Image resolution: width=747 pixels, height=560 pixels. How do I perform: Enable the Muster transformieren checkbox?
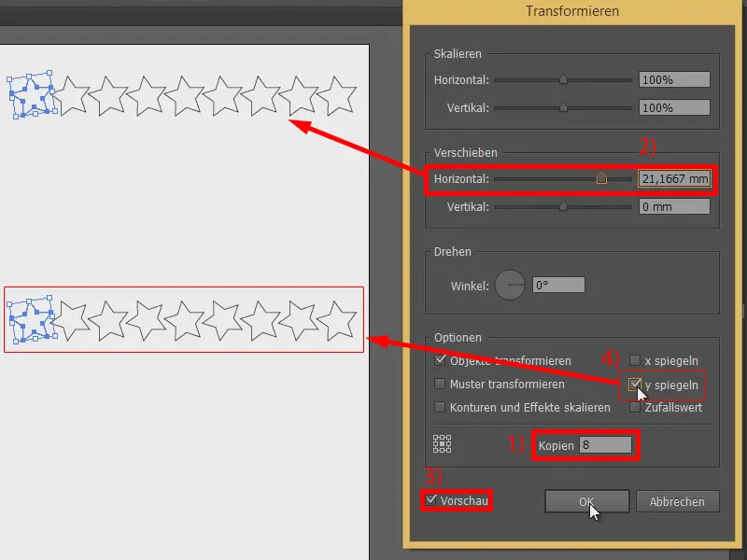tap(440, 384)
